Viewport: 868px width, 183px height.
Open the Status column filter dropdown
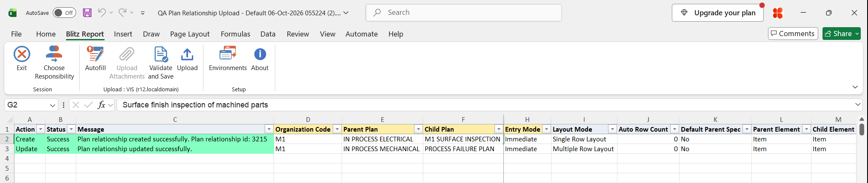coord(71,129)
